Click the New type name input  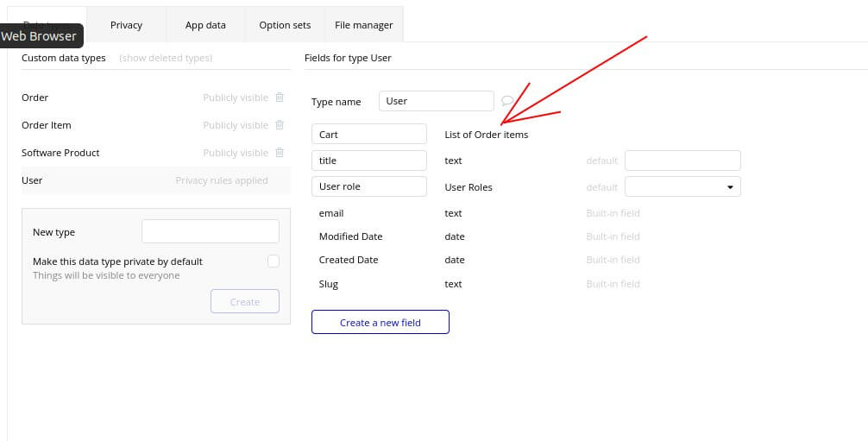click(x=210, y=231)
